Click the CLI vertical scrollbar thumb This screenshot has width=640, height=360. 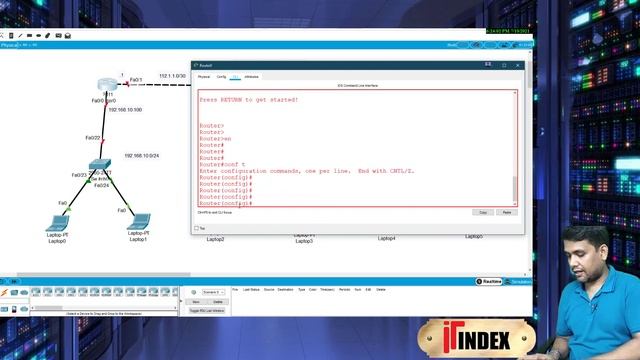[515, 188]
